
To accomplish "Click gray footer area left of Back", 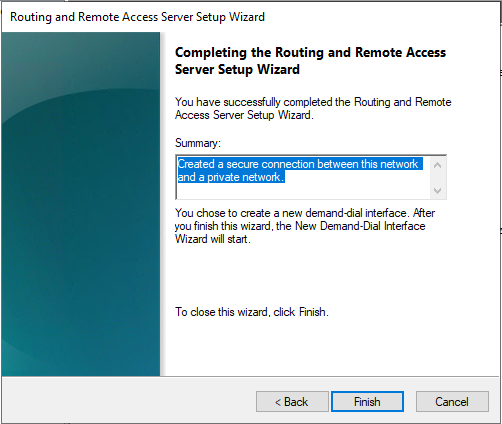I will pos(127,401).
